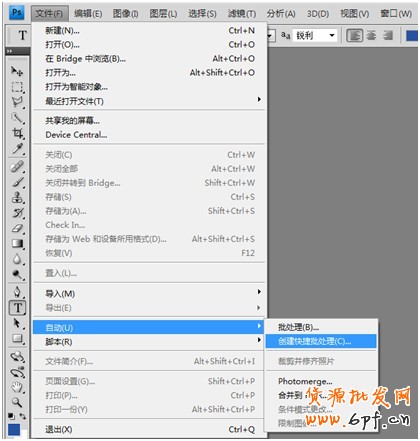Image resolution: width=420 pixels, height=441 pixels.
Task: Click the blue foreground color swatch
Action: click(x=14, y=430)
